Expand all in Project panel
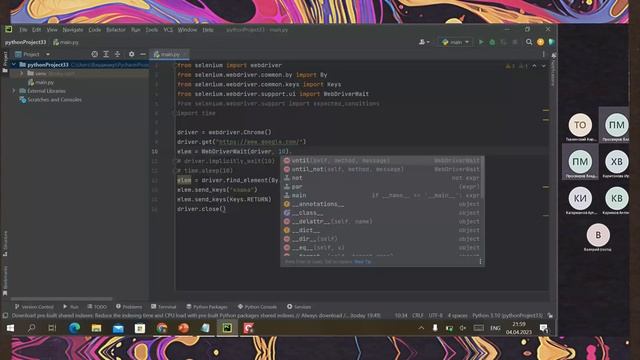The image size is (640, 360). coord(106,54)
